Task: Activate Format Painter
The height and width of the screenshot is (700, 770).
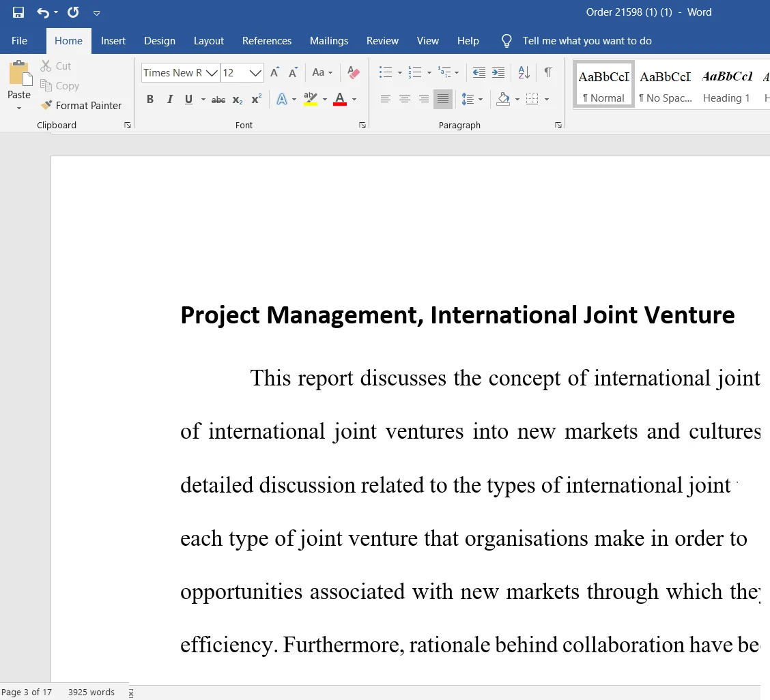Action: (x=81, y=106)
